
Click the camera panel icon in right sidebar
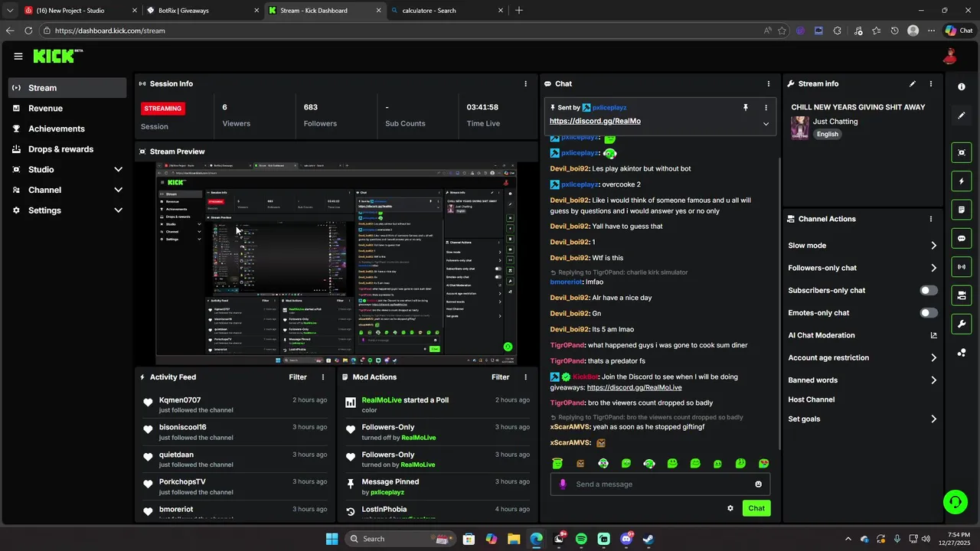(962, 295)
